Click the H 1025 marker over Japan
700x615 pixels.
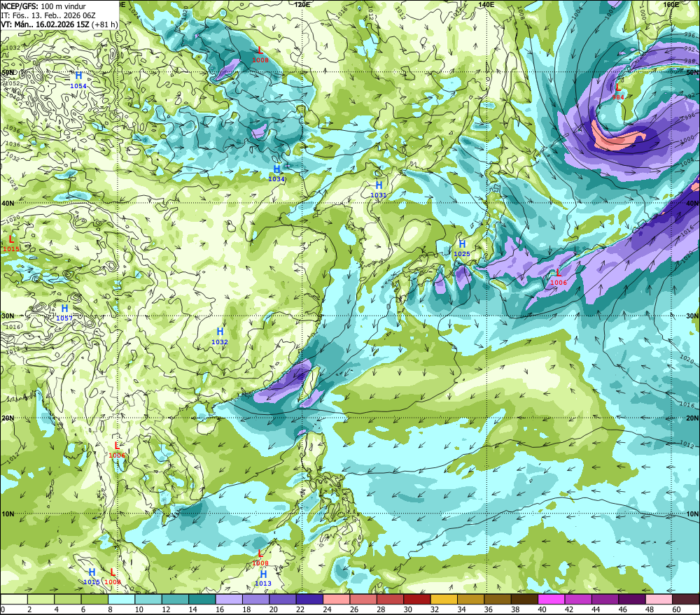[x=462, y=248]
